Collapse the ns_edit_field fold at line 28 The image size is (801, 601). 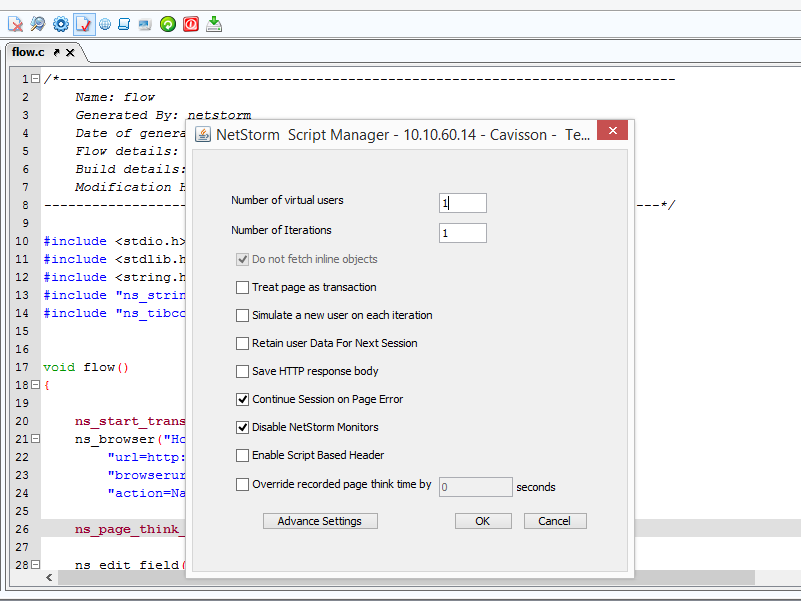point(35,564)
